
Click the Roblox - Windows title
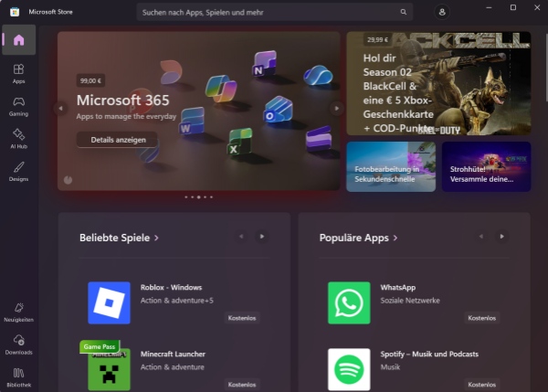172,288
